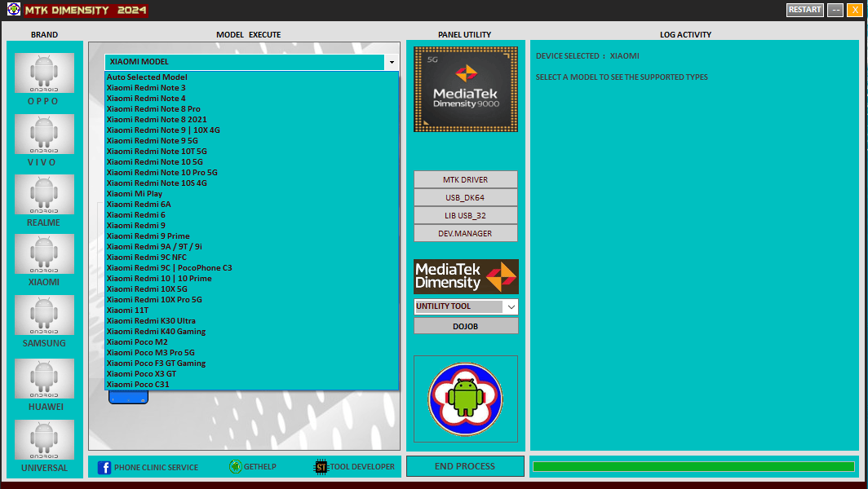Pick the XIAOMI brand Android icon
This screenshot has height=489, width=868.
click(44, 254)
